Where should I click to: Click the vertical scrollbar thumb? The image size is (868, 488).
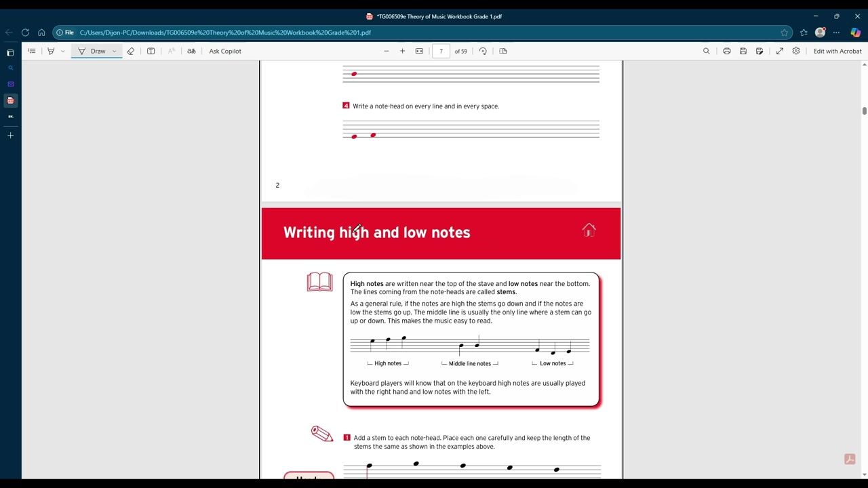pos(864,110)
